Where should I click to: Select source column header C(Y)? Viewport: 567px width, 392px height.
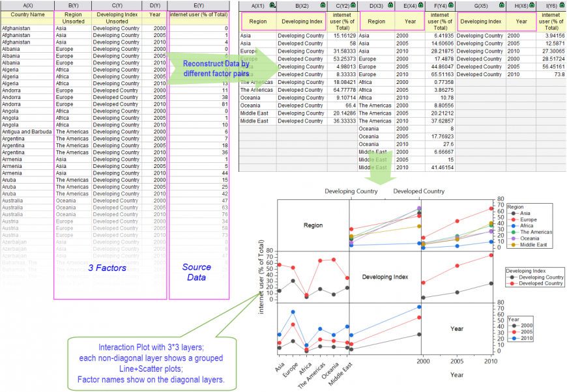pos(117,6)
